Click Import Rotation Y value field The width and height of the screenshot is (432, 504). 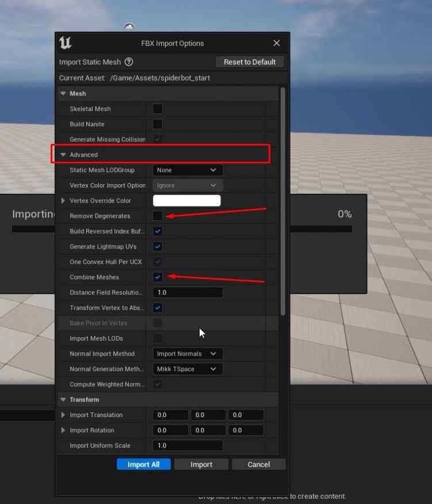(208, 430)
